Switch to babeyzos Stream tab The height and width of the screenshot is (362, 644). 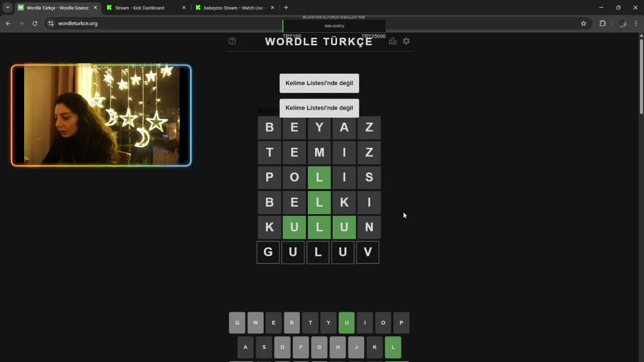coord(235,8)
